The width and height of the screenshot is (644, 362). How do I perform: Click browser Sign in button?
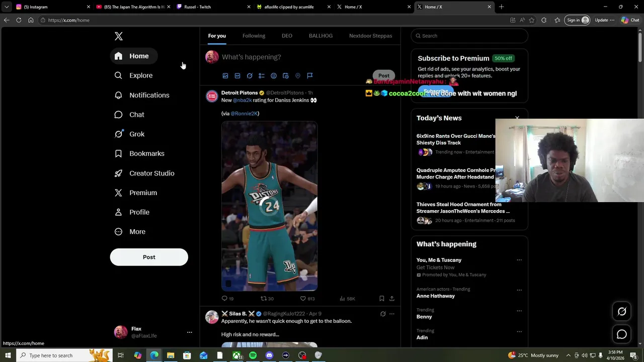577,20
